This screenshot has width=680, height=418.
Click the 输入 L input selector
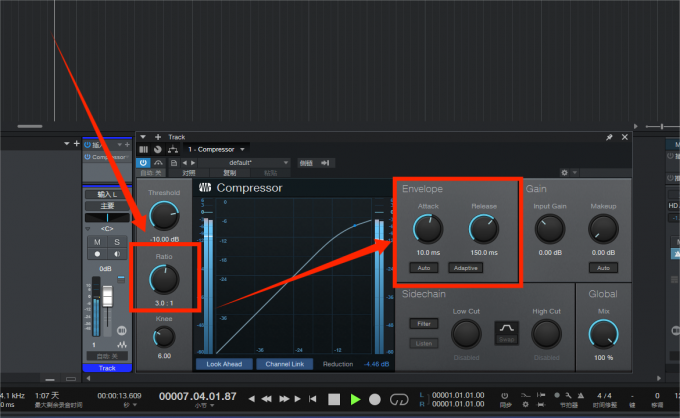(x=107, y=194)
